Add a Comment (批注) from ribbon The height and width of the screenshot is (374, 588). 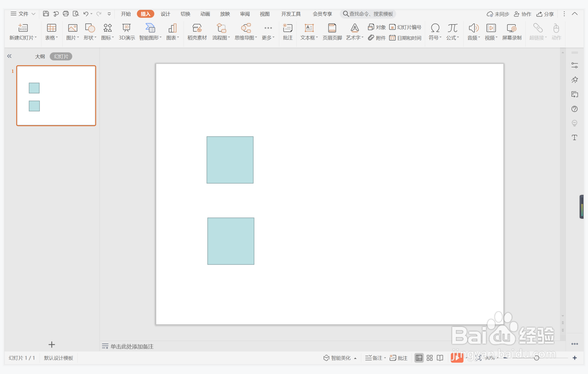pyautogui.click(x=288, y=32)
